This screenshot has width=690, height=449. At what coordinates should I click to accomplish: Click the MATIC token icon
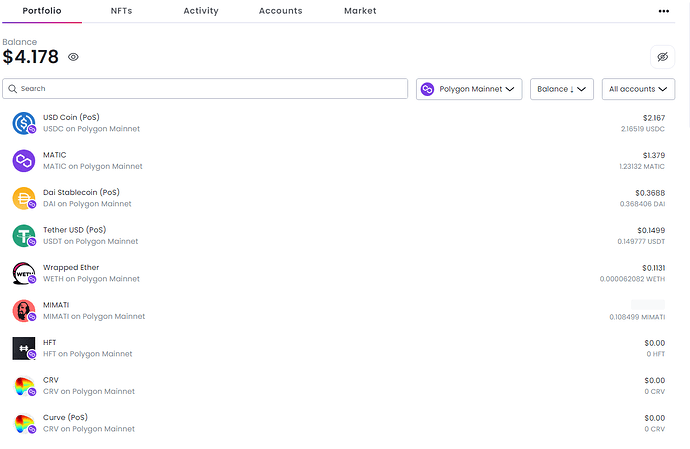point(24,161)
